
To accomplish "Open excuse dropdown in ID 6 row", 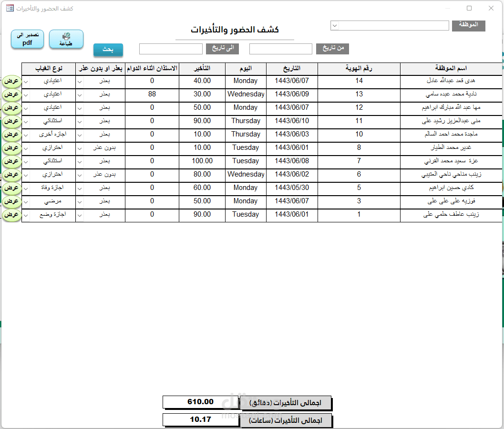I will [80, 175].
